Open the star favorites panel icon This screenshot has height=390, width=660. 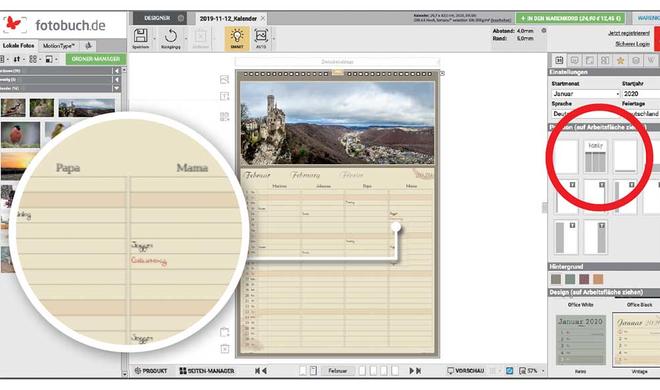pyautogui.click(x=620, y=60)
